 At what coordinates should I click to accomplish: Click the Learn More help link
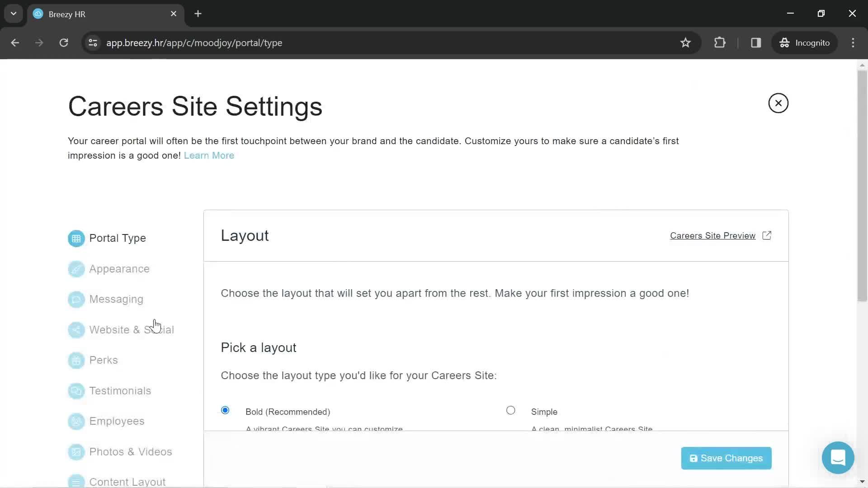pyautogui.click(x=209, y=155)
